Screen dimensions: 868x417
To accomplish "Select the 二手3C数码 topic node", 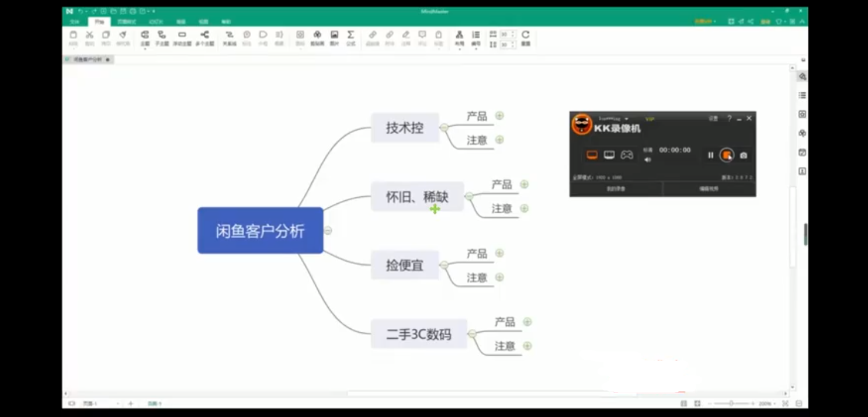I will [419, 334].
